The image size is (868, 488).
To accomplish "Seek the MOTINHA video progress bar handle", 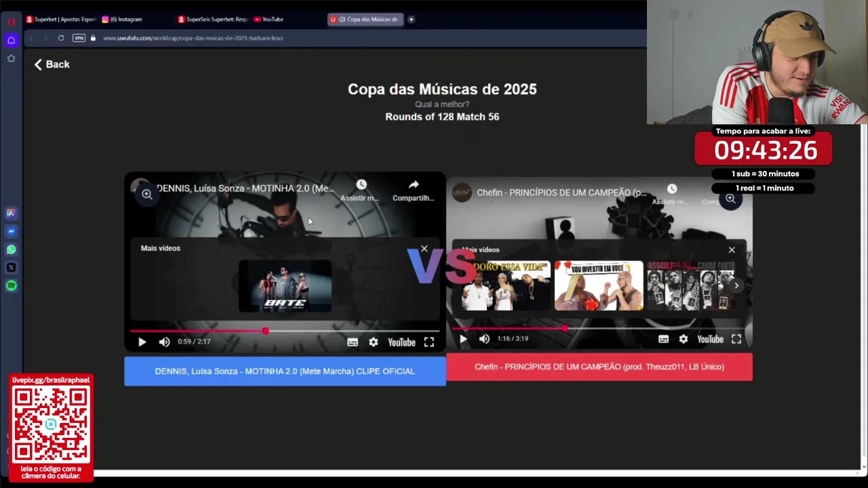I will coord(265,331).
